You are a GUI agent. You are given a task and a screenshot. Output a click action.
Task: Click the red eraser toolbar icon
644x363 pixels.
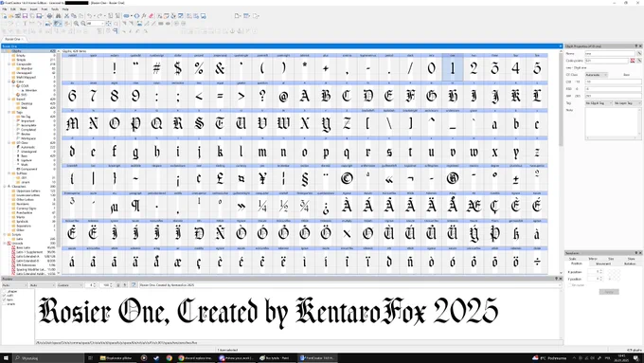(x=152, y=16)
